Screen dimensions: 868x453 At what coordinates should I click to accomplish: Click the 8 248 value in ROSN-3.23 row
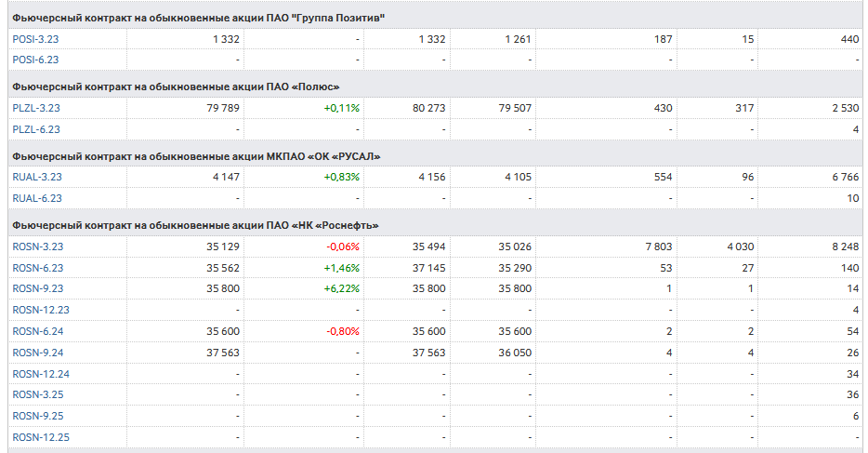(x=846, y=246)
